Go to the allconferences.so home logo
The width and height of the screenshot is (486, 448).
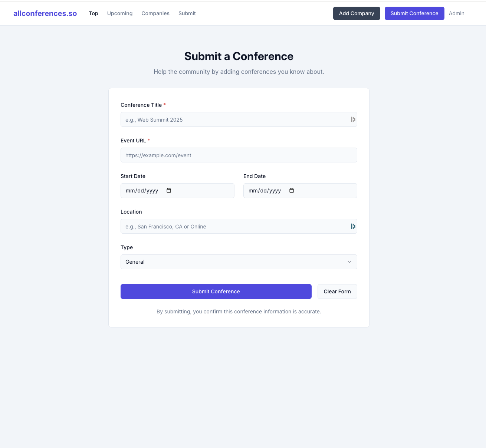pyautogui.click(x=45, y=13)
